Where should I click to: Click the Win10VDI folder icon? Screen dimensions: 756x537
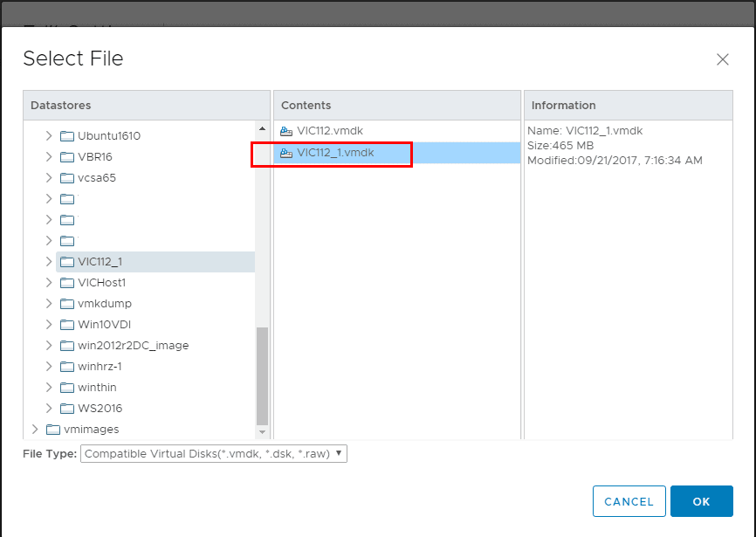tap(67, 325)
